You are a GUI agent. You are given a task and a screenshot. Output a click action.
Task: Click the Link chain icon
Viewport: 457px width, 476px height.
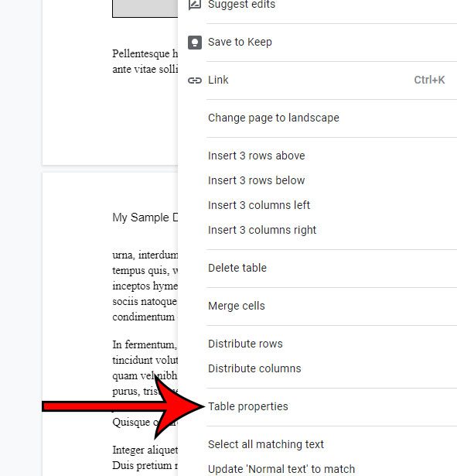pyautogui.click(x=195, y=80)
